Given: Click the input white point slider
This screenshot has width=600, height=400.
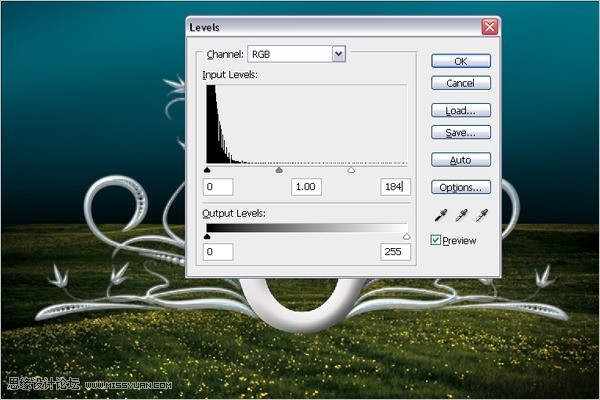Looking at the screenshot, I should click(351, 170).
